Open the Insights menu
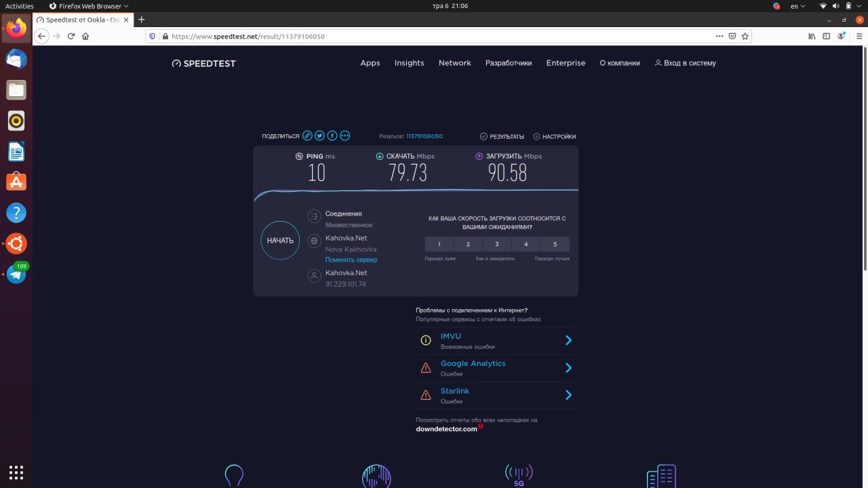 tap(410, 63)
